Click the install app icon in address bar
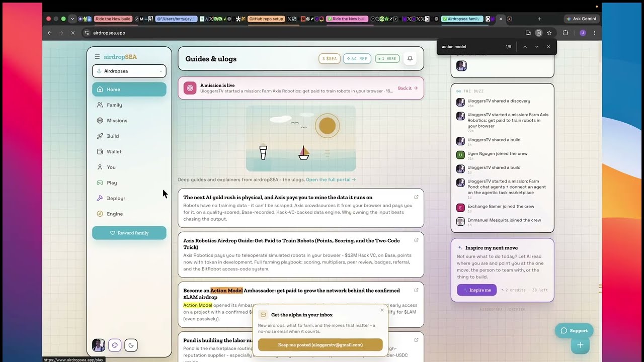 click(x=528, y=33)
